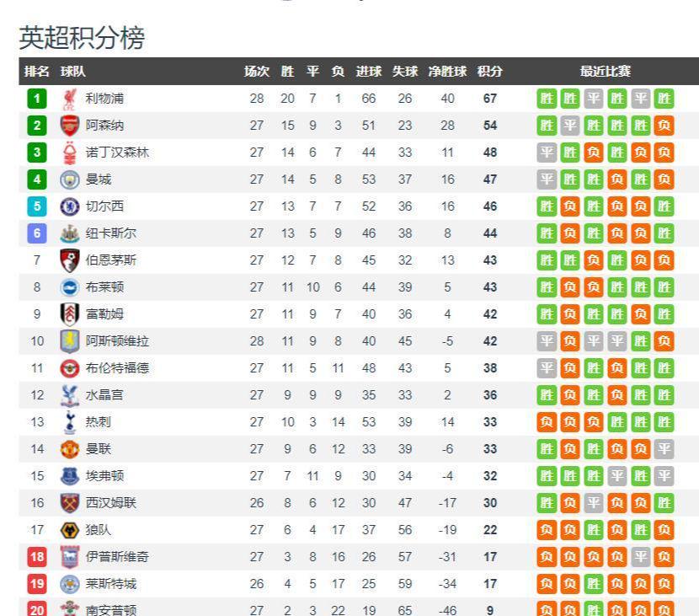The image size is (699, 616).
Task: Click the Chelsea club crest icon
Action: click(x=70, y=206)
